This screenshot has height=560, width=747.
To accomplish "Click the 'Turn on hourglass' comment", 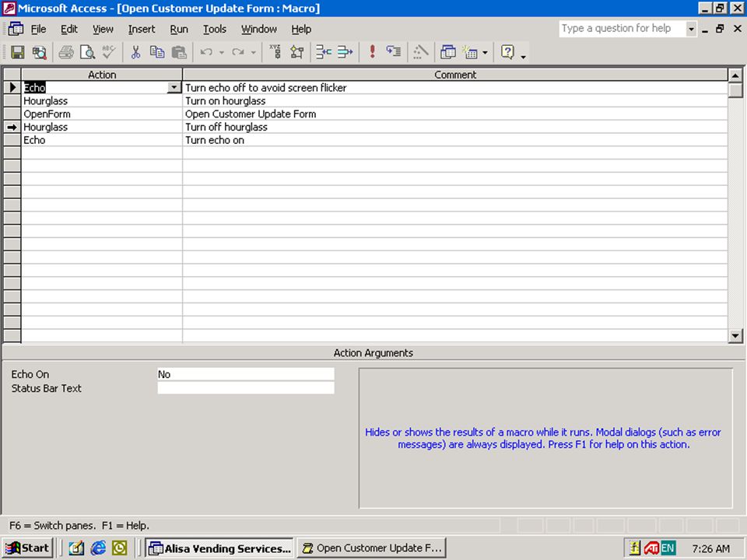I will point(226,101).
